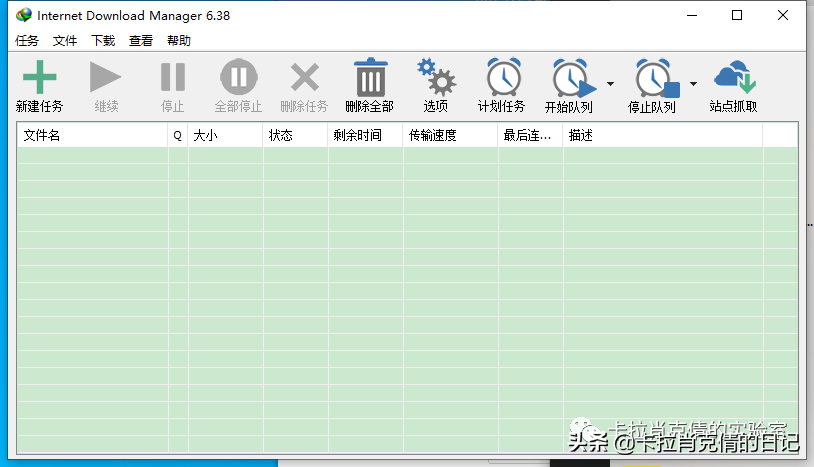Open 计划任务 alarm clock icon
The width and height of the screenshot is (814, 467).
(x=503, y=77)
